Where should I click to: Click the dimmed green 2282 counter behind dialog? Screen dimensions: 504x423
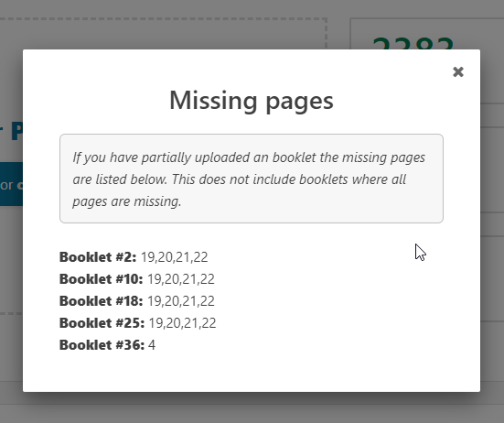(x=413, y=43)
